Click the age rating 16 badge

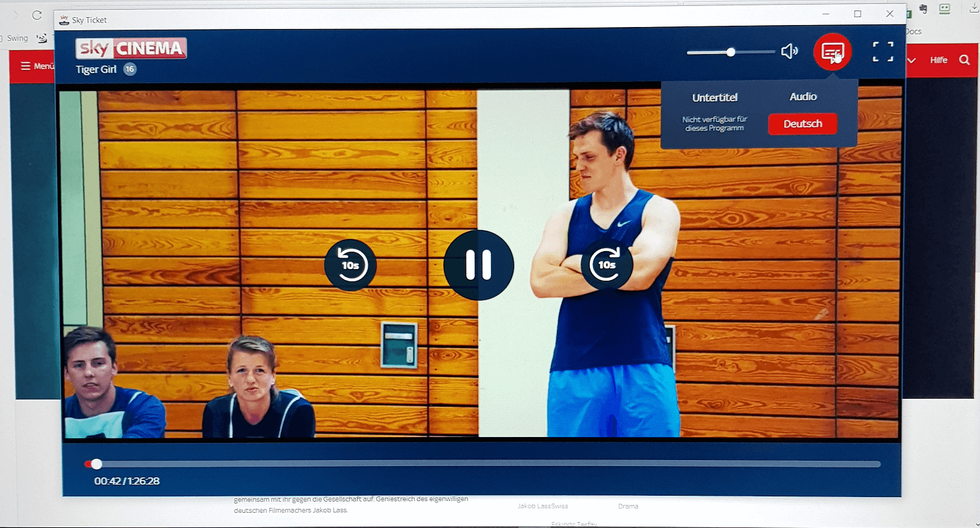(130, 69)
